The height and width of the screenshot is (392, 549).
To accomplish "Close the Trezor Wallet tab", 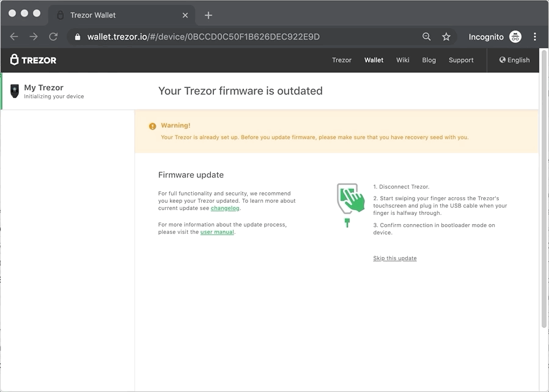I will pyautogui.click(x=185, y=15).
